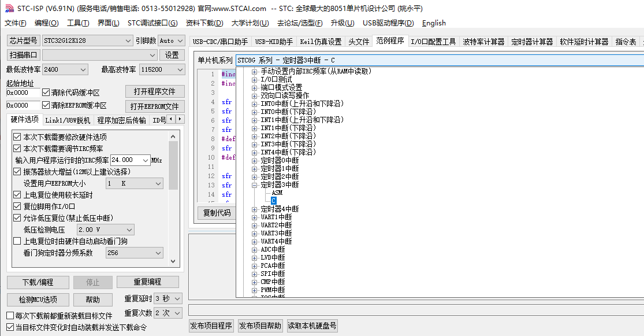Image resolution: width=644 pixels, height=336 pixels.
Task: Expand the INT0中断(下降沿) tree node
Action: click(254, 112)
